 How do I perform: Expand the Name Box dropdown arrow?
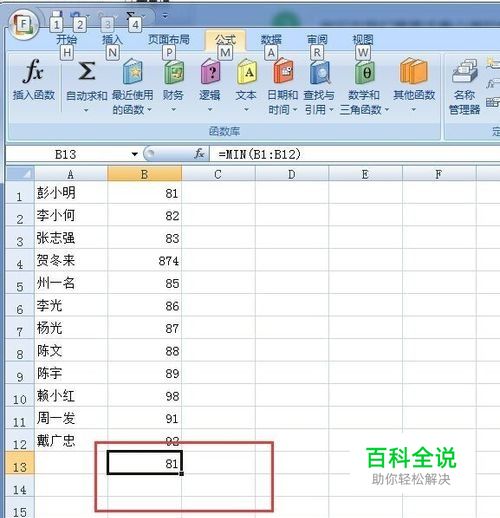click(134, 154)
